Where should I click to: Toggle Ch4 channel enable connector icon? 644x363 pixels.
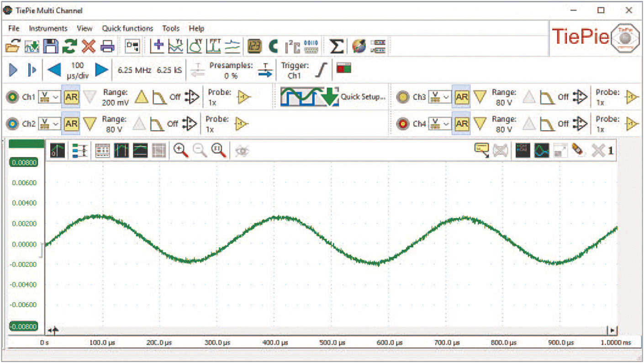pos(403,123)
